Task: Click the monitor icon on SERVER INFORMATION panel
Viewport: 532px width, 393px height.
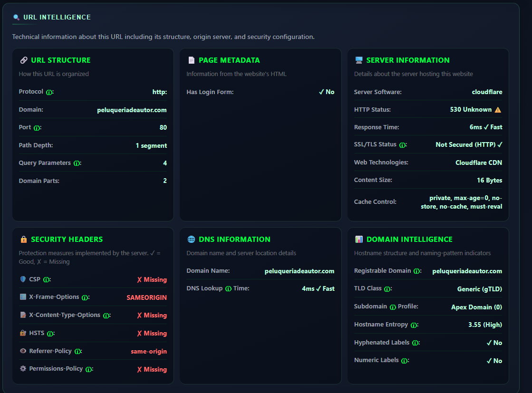Action: [359, 60]
